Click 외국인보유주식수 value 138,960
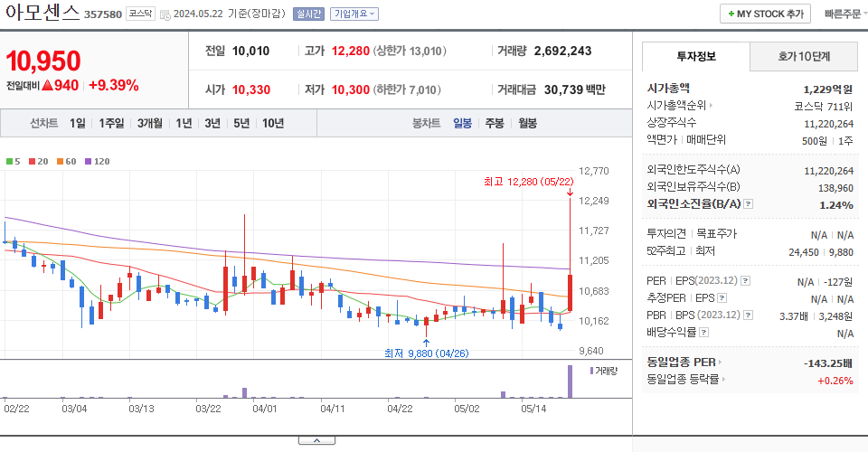Screen dimensions: 868x452 pyautogui.click(x=835, y=188)
